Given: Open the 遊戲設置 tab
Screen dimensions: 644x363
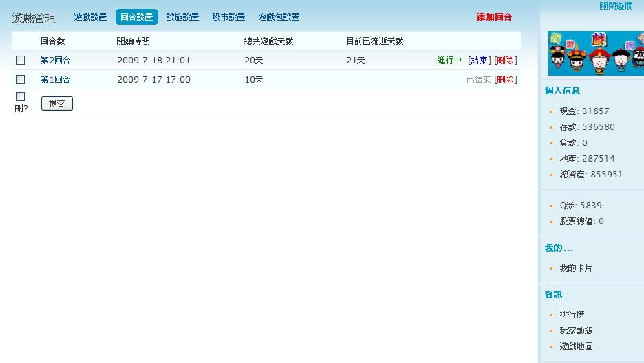Looking at the screenshot, I should 90,16.
